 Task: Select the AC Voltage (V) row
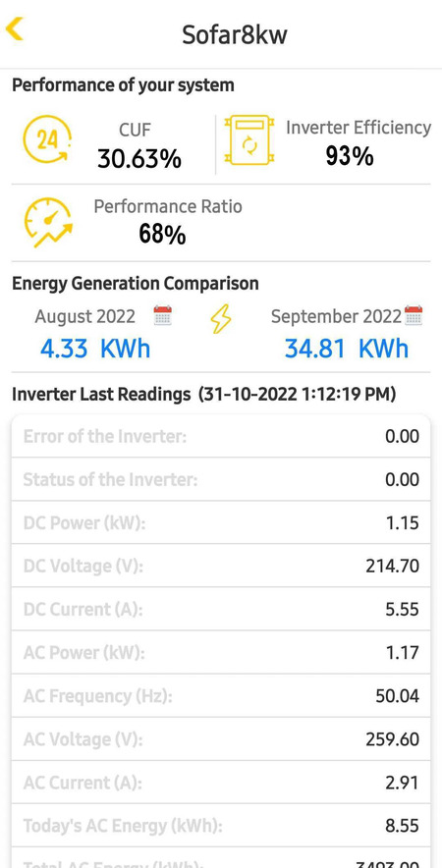(220, 739)
